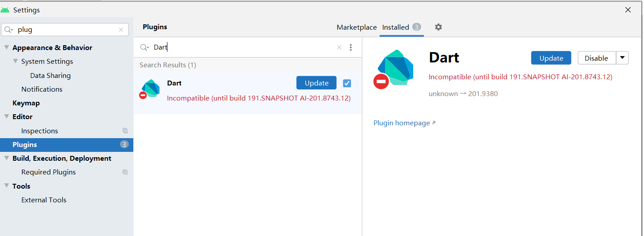Open the Disable button dropdown arrow
Screen dimensions: 644x236
tap(622, 58)
